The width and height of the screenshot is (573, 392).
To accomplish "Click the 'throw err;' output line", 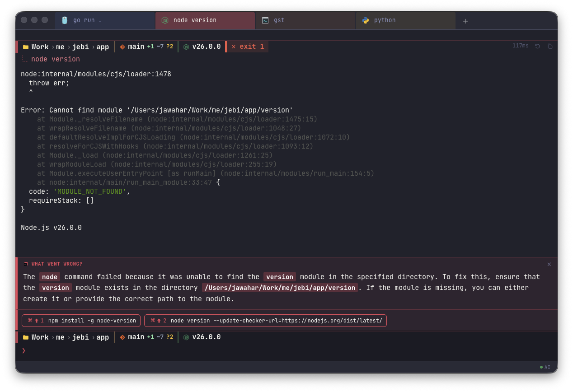I will 49,83.
